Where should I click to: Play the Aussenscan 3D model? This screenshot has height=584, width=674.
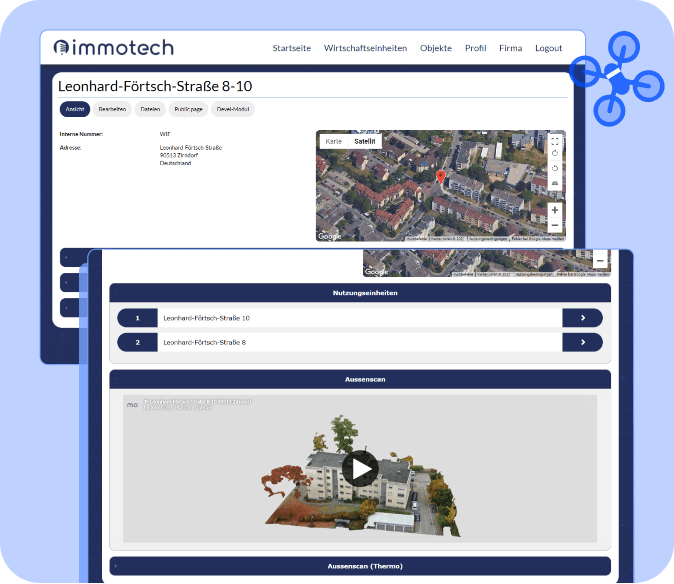click(360, 468)
